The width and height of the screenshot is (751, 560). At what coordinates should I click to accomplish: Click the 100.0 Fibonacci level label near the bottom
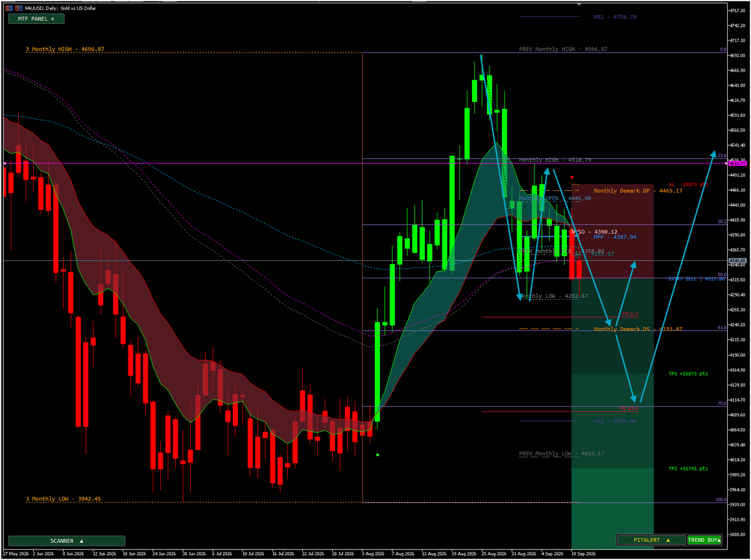(x=720, y=500)
